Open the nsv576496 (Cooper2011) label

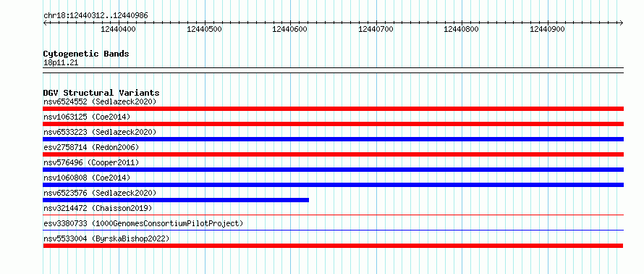(x=91, y=162)
